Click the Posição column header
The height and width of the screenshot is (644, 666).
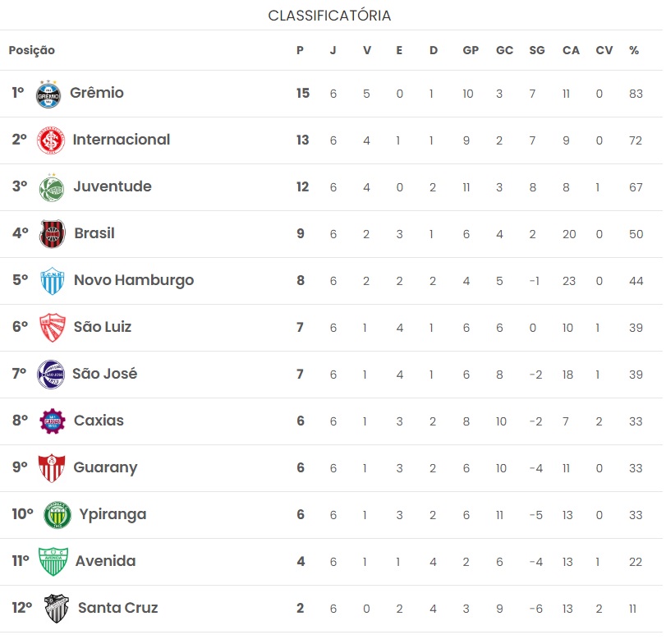click(x=32, y=50)
